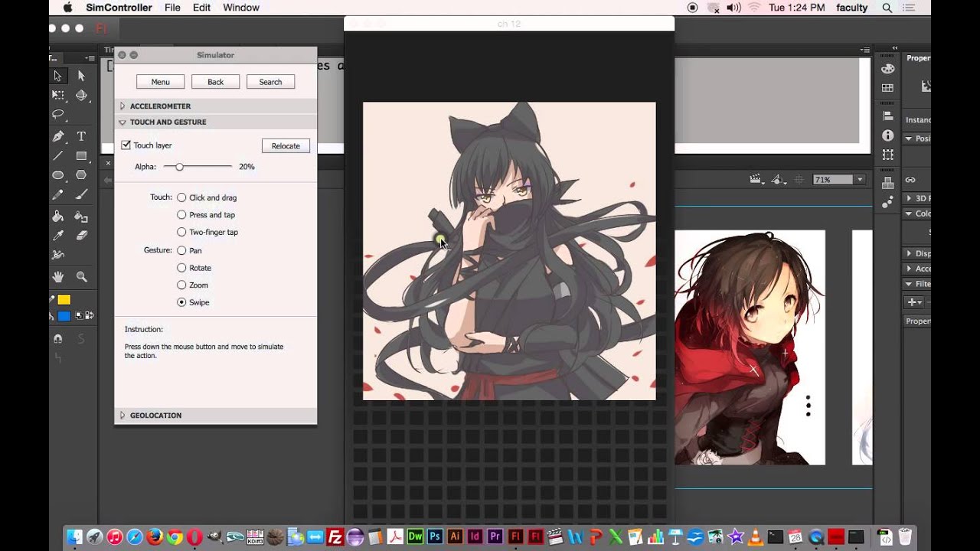980x551 pixels.
Task: Select the Brush tool
Action: (81, 195)
